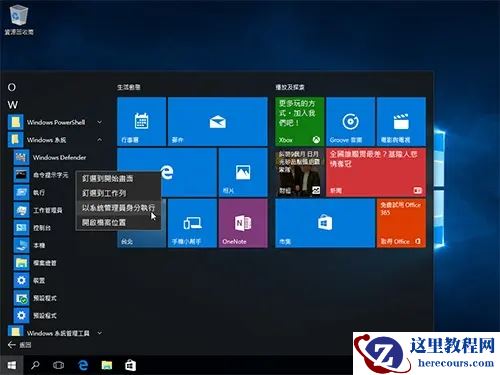The width and height of the screenshot is (500, 375).
Task: Open the 電影與電視 Movies & TV tile
Action: pyautogui.click(x=401, y=122)
